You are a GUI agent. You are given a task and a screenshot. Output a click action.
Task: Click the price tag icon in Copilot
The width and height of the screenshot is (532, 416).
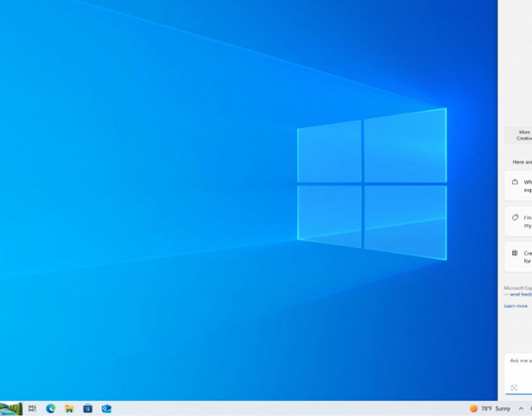(x=515, y=217)
